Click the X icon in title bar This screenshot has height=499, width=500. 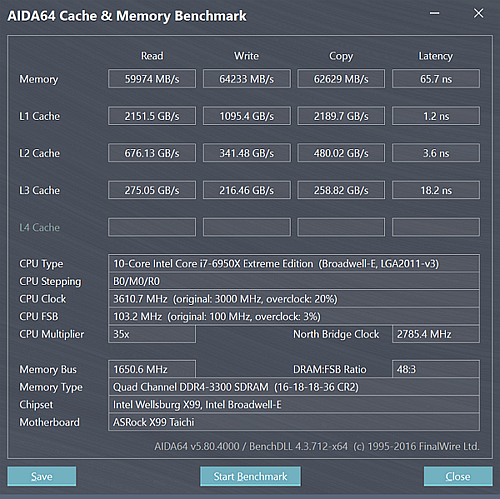pos(478,13)
